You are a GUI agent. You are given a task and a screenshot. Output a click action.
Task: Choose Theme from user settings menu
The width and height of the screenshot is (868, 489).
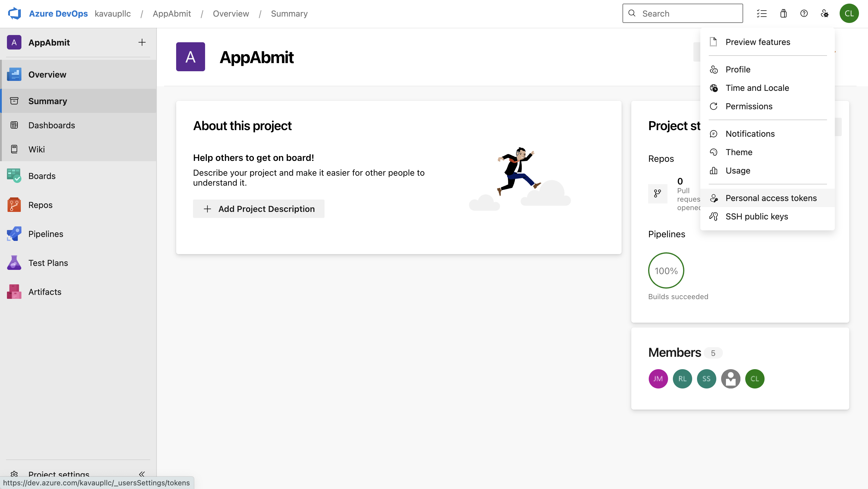pos(739,152)
